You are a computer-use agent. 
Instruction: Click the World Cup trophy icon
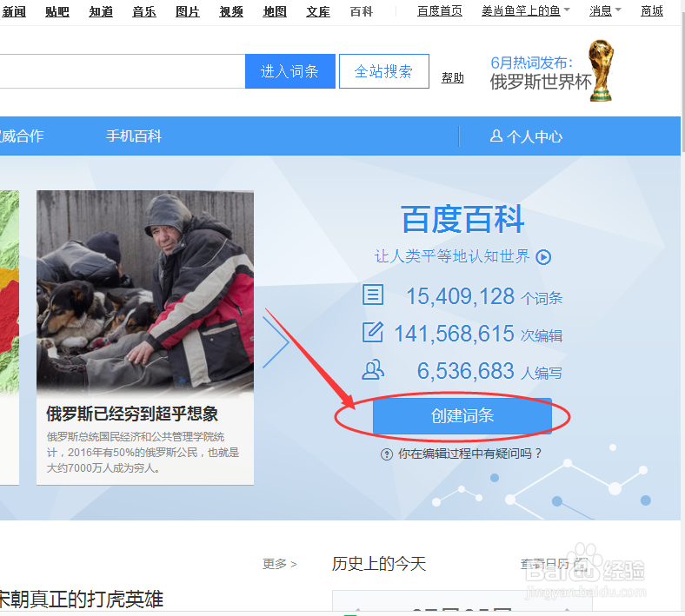click(x=602, y=70)
